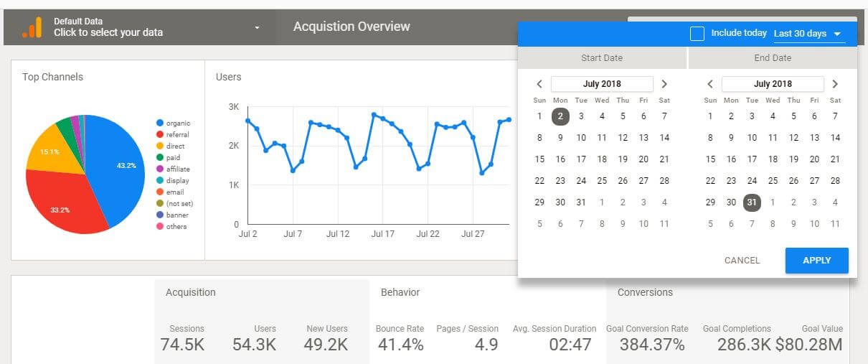Screen dimensions: 868x364
Task: Open July 2018 month picker for Start Date
Action: 602,84
